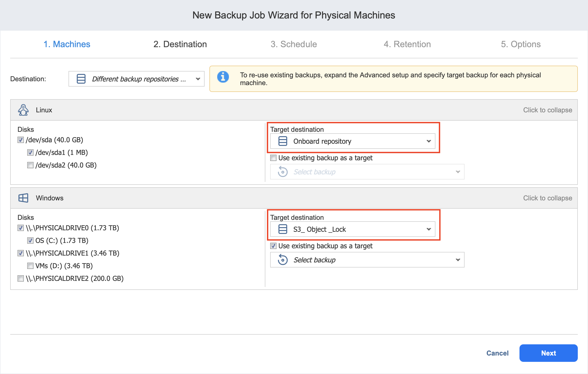Click the blue info icon in the banner
This screenshot has width=588, height=374.
223,77
